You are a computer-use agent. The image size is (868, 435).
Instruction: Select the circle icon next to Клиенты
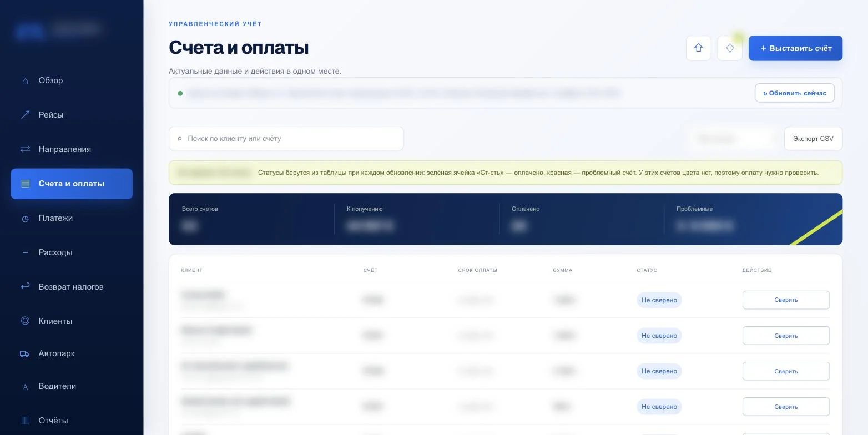coord(25,321)
